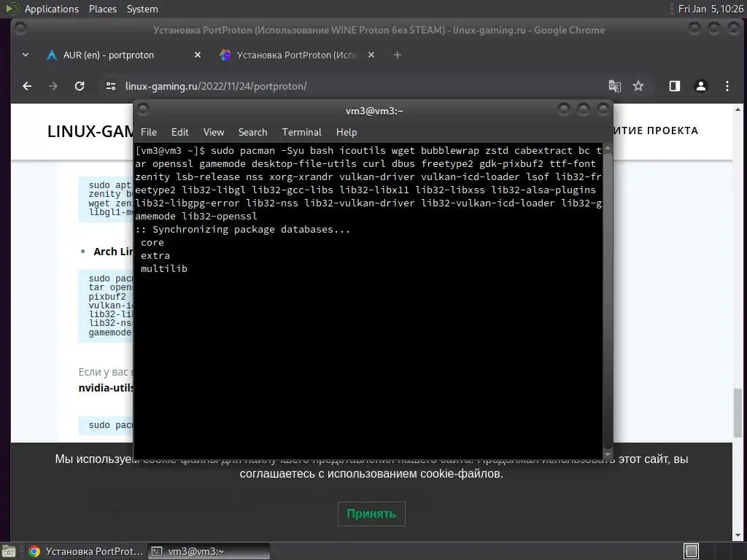
Task: Switch to Установка PortProton tab
Action: pos(296,55)
